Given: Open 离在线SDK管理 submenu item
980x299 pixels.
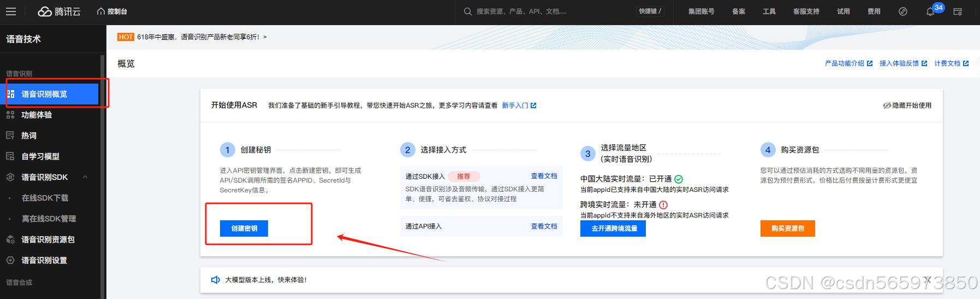Looking at the screenshot, I should pyautogui.click(x=49, y=219).
